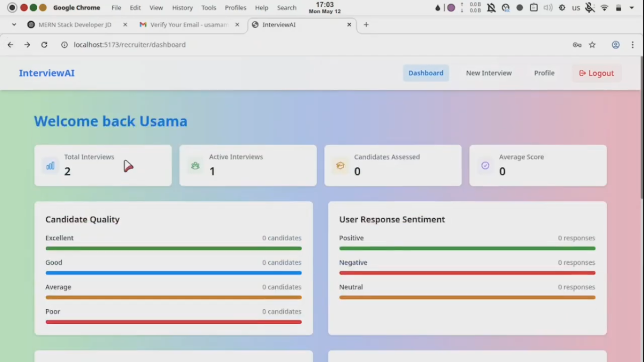644x362 pixels.
Task: Click the volume speaker icon in the system tray
Action: [547, 8]
